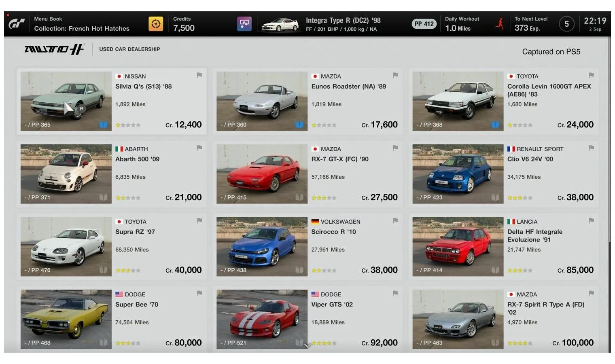The width and height of the screenshot is (615, 364).
Task: Click star rating of RX-7 Spirit R
Action: 520,343
